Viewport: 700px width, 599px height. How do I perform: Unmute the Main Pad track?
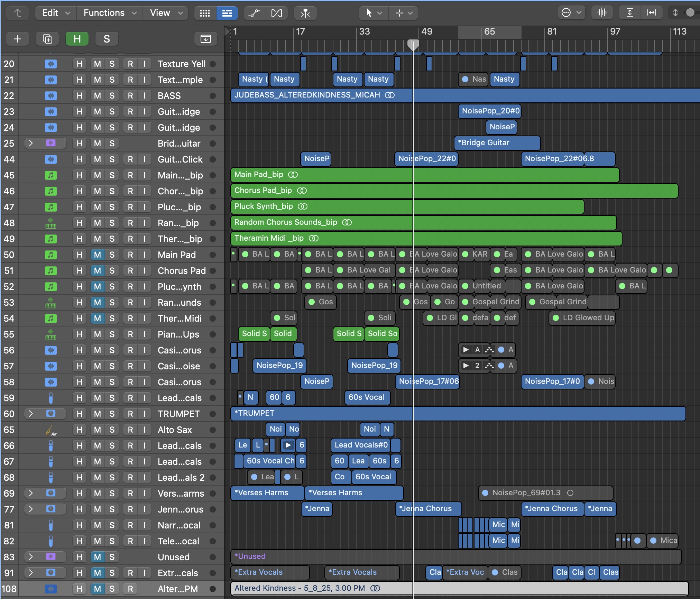tap(98, 255)
